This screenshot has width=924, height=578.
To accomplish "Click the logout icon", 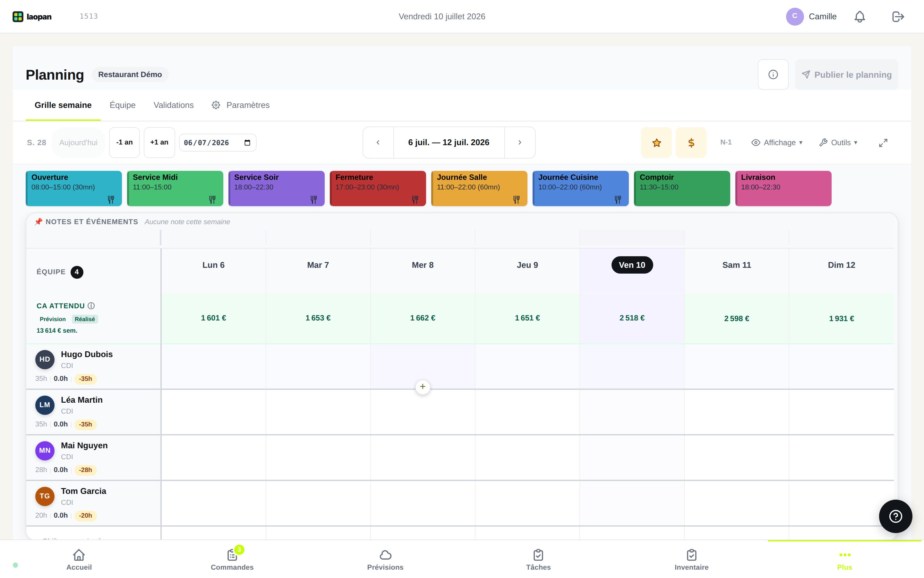I will (x=898, y=16).
